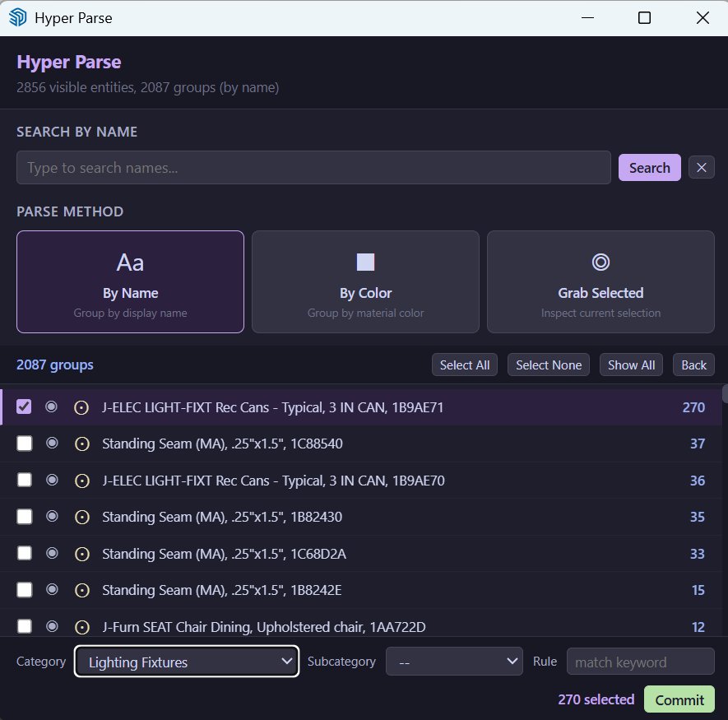Switch to the Grab Selected parse method

click(x=600, y=281)
